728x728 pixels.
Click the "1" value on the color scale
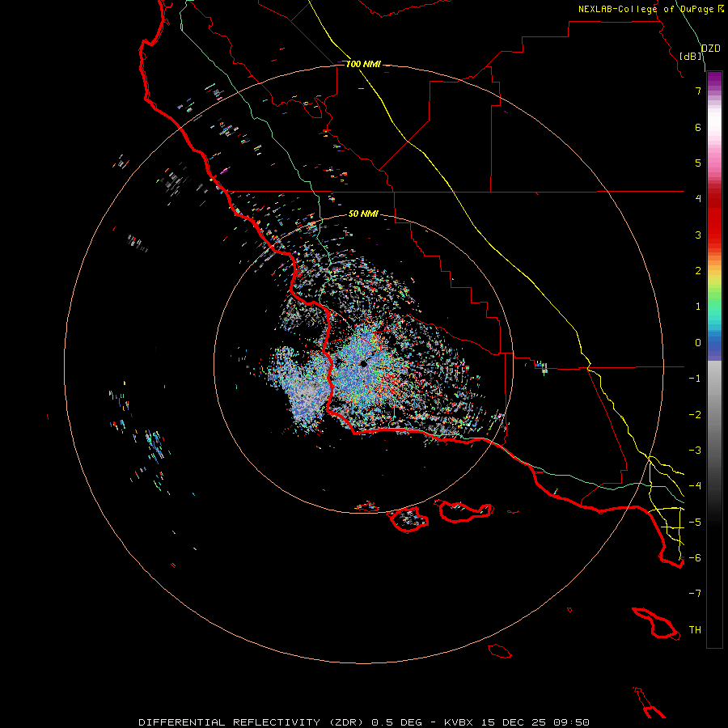coord(698,307)
